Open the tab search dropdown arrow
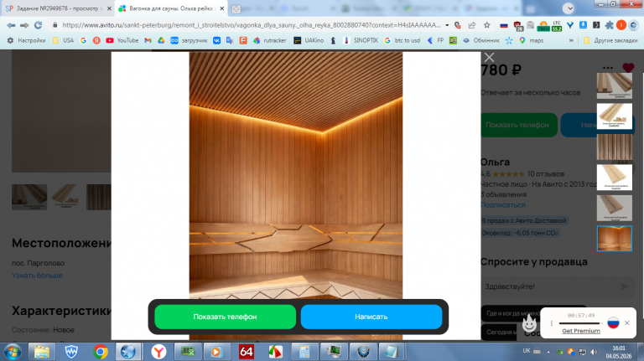Image resolution: width=644 pixels, height=361 pixels. [569, 8]
